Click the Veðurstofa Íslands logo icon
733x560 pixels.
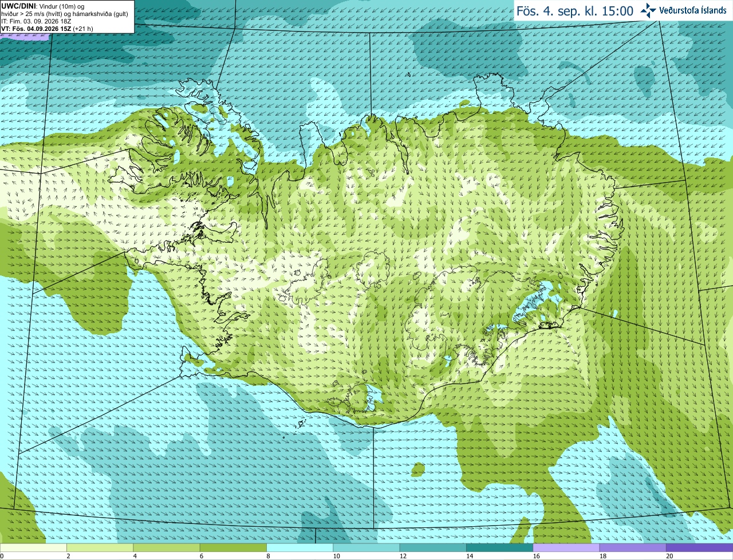click(x=648, y=10)
